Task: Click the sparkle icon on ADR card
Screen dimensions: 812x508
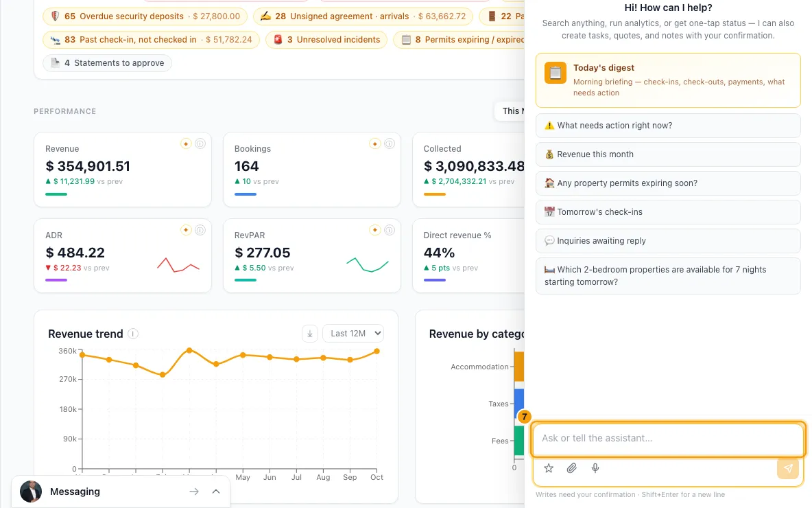Action: coord(186,230)
